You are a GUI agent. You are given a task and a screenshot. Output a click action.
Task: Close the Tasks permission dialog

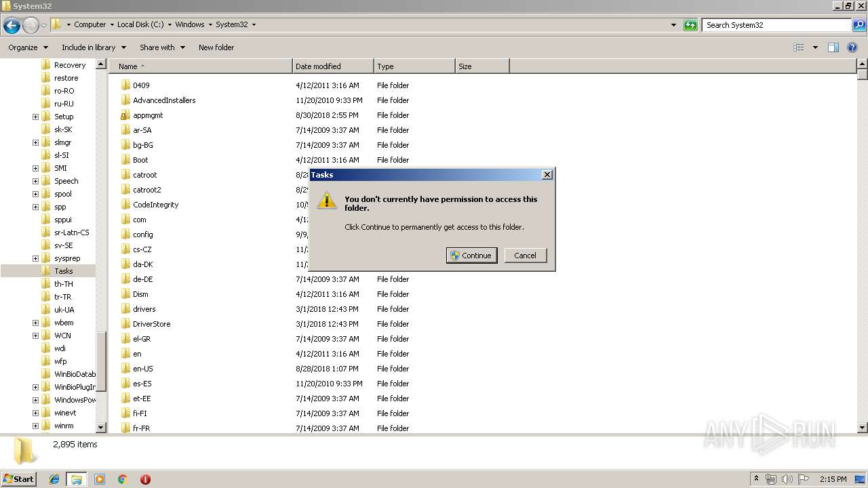pyautogui.click(x=547, y=175)
